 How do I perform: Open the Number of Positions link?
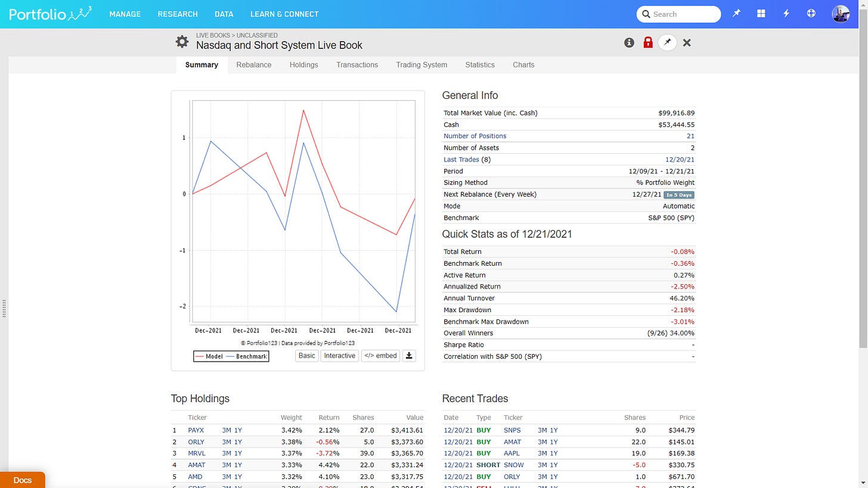(x=475, y=136)
